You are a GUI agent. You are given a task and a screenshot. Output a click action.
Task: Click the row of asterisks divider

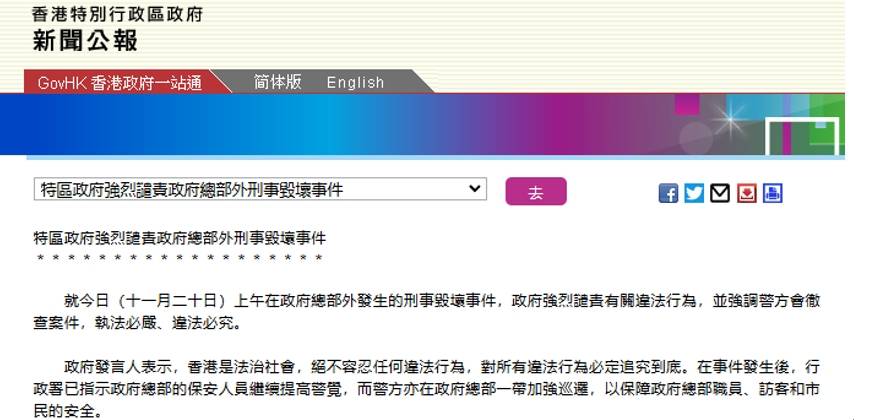[x=179, y=258]
